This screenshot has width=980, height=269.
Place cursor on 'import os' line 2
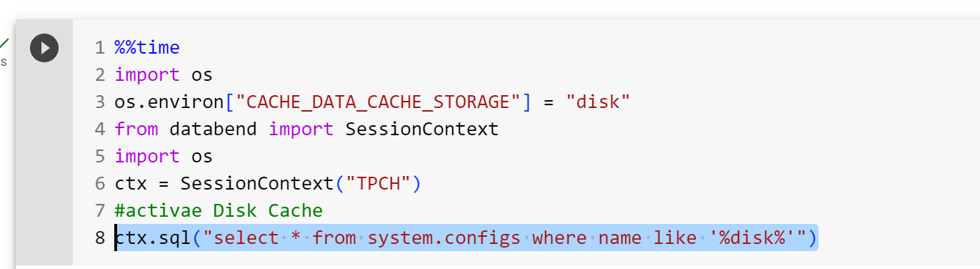click(164, 74)
